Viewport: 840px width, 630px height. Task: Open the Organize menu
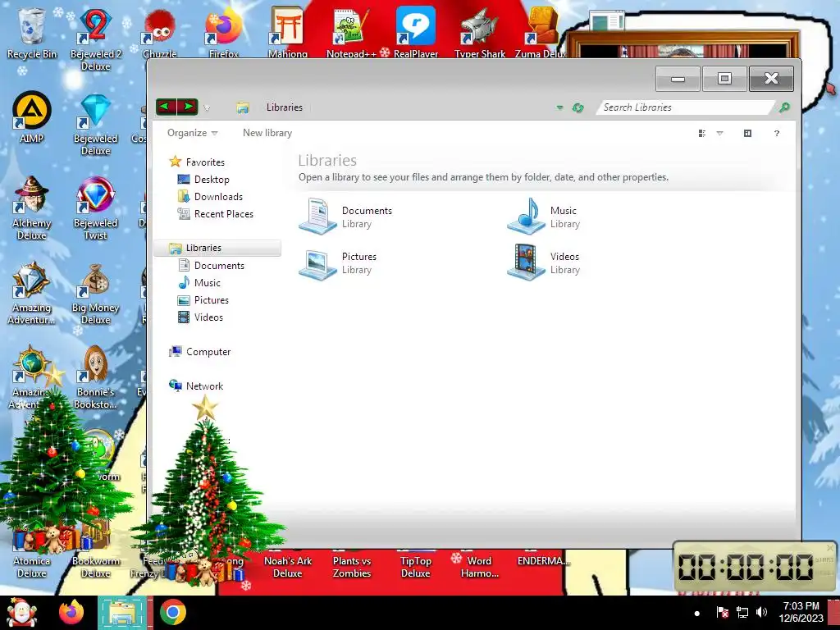coord(192,133)
